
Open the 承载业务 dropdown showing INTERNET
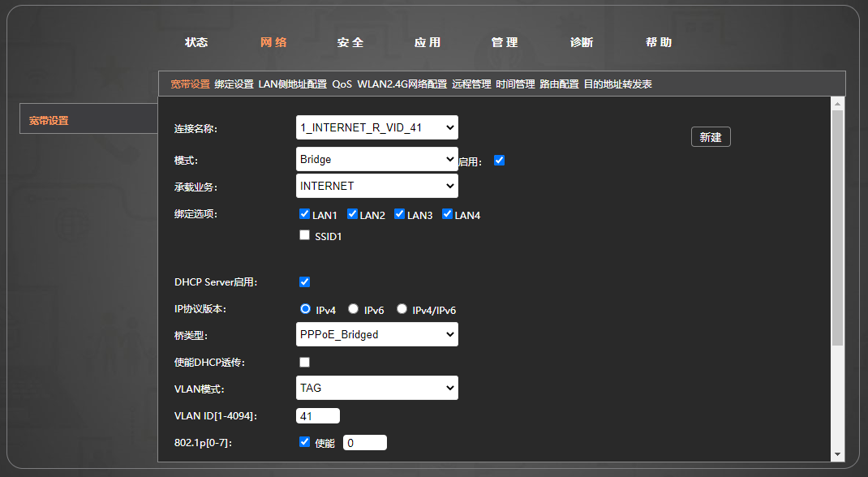pyautogui.click(x=376, y=186)
